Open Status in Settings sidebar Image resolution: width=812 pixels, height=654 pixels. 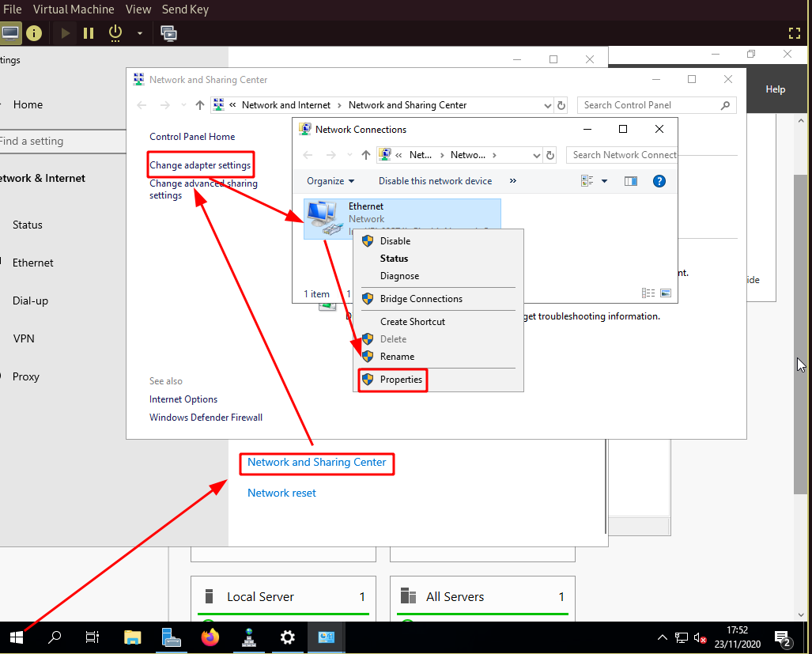point(28,225)
